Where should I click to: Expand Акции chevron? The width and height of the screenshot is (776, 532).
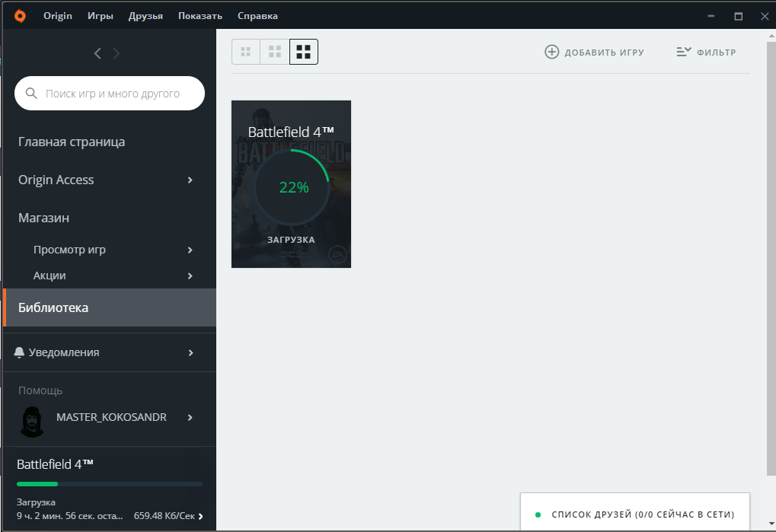point(190,276)
